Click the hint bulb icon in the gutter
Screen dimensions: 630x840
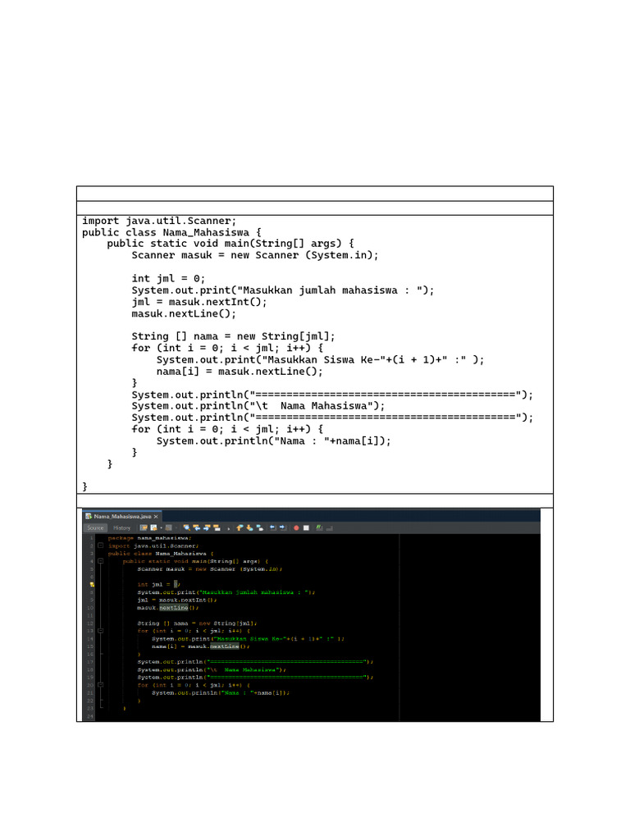click(x=92, y=584)
